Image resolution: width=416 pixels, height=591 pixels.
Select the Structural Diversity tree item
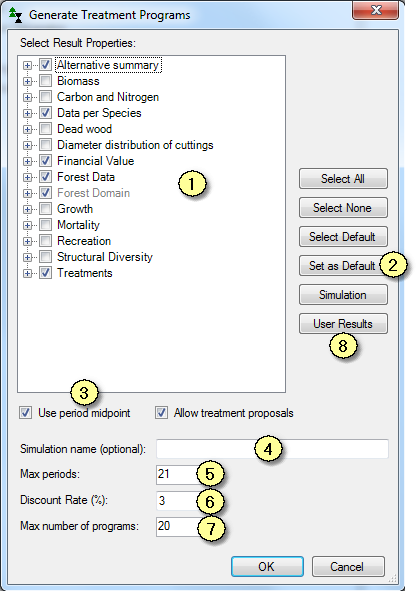(105, 257)
